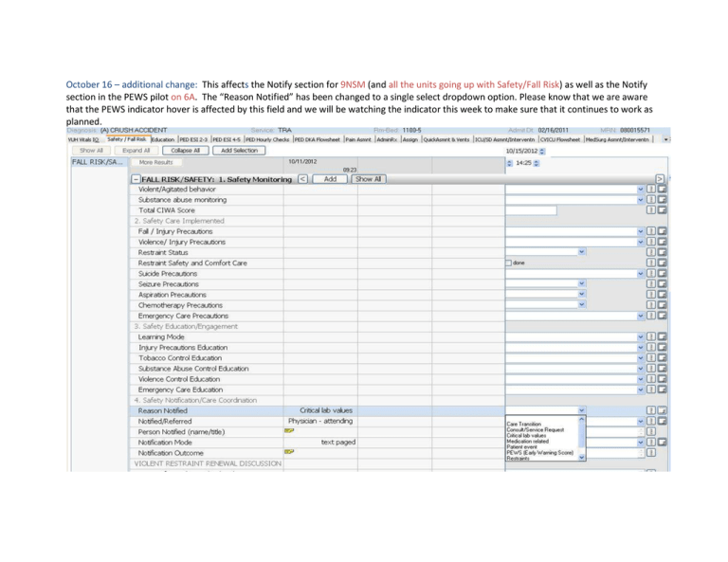Open Substance abuse monitoring dropdown
The height and width of the screenshot is (562, 728).
click(x=641, y=200)
